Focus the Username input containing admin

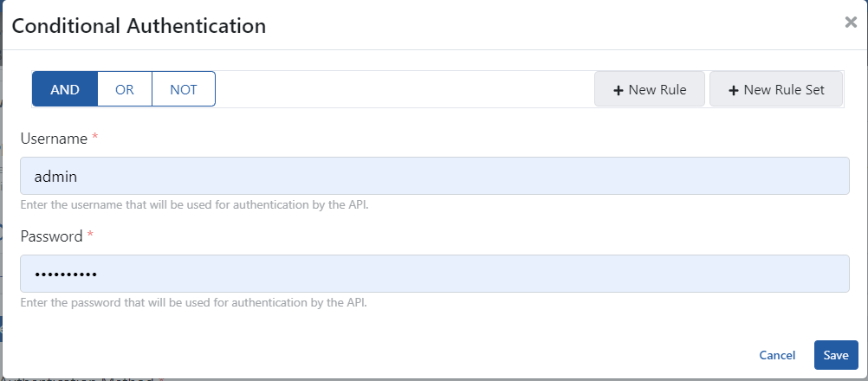434,176
